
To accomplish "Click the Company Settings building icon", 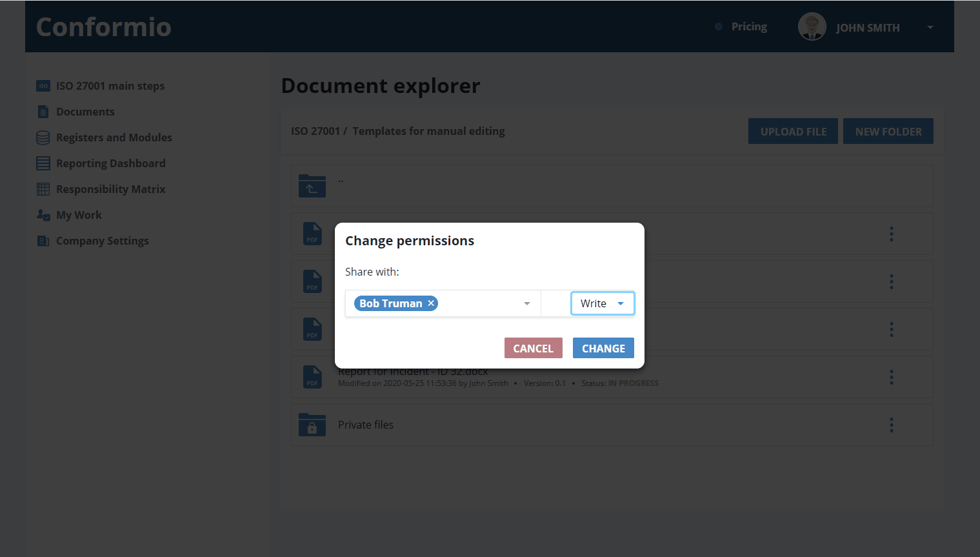I will (x=43, y=241).
